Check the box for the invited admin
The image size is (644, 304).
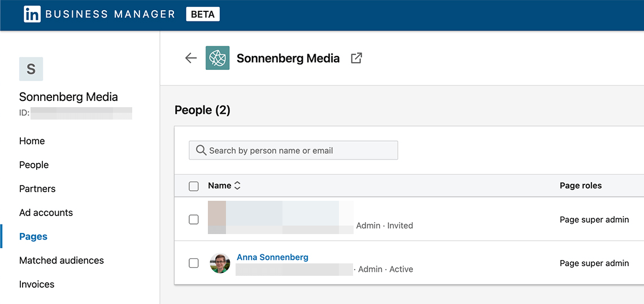coord(193,219)
